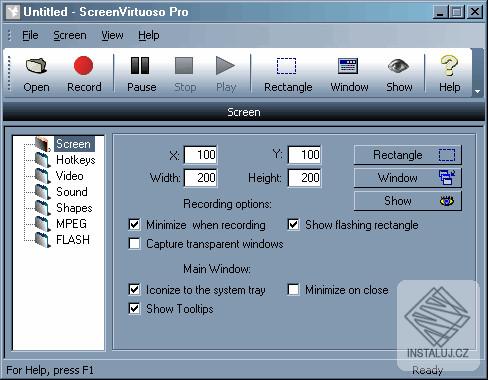This screenshot has height=380, width=488.
Task: Enable Minimize on close
Action: [293, 290]
